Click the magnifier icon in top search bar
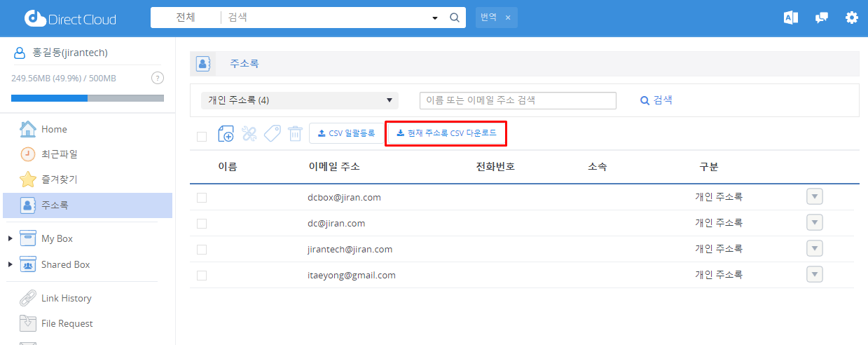This screenshot has height=345, width=868. [x=454, y=18]
